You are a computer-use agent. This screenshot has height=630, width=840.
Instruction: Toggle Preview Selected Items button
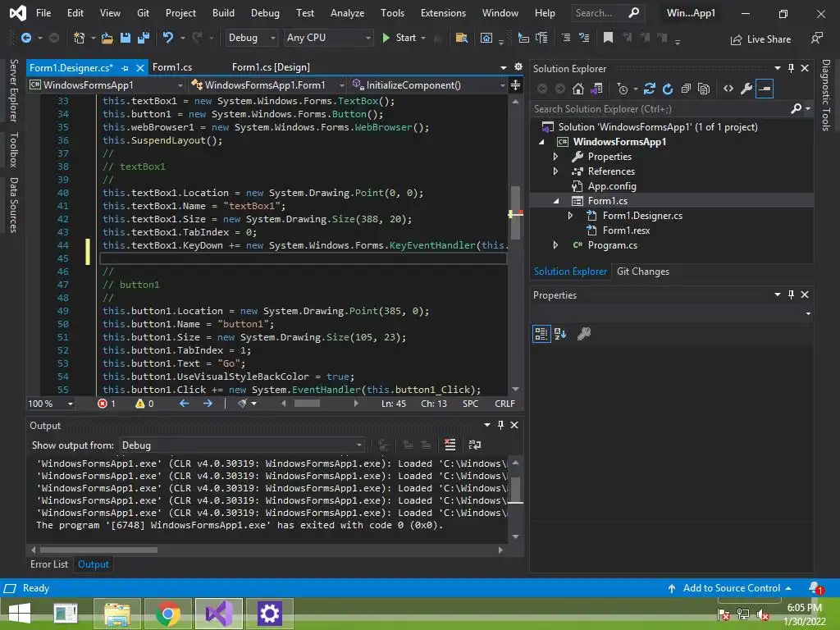click(x=765, y=89)
